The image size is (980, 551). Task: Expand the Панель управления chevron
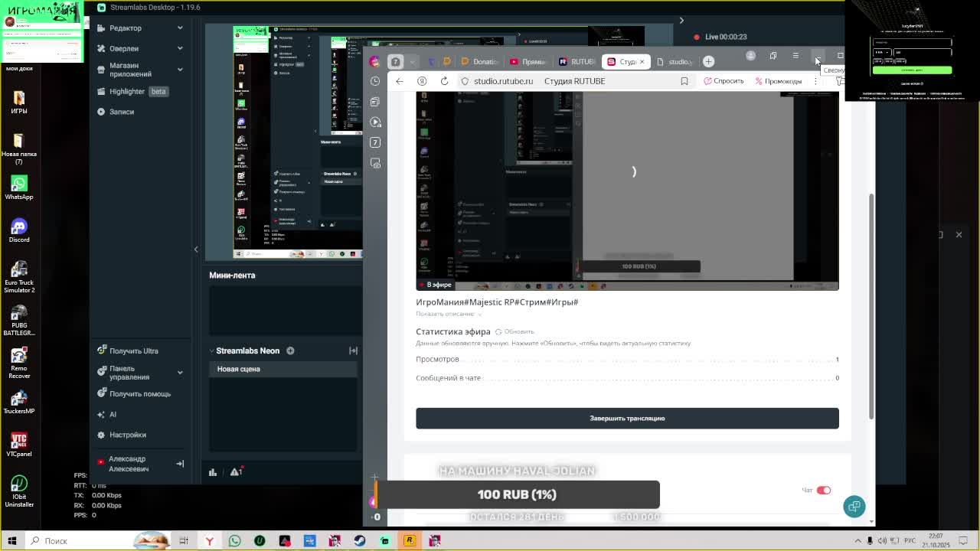[x=180, y=373]
